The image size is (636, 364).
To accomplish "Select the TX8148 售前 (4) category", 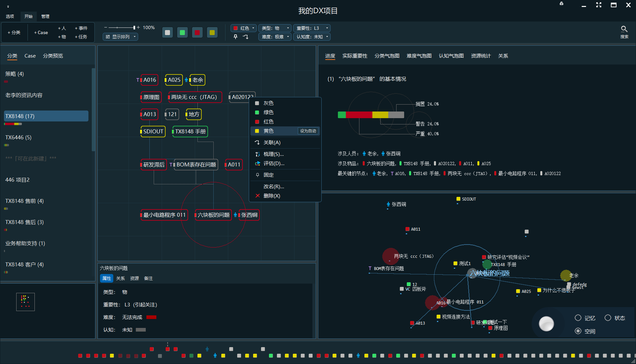I will pos(46,201).
